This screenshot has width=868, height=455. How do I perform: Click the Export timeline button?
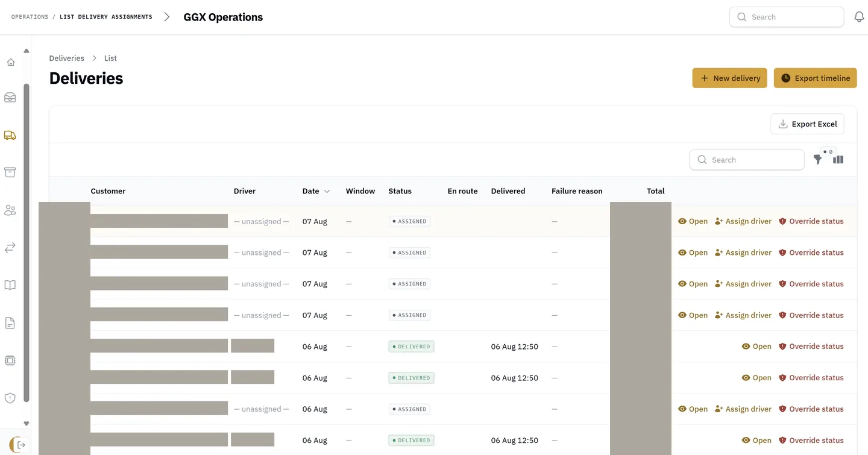(815, 78)
